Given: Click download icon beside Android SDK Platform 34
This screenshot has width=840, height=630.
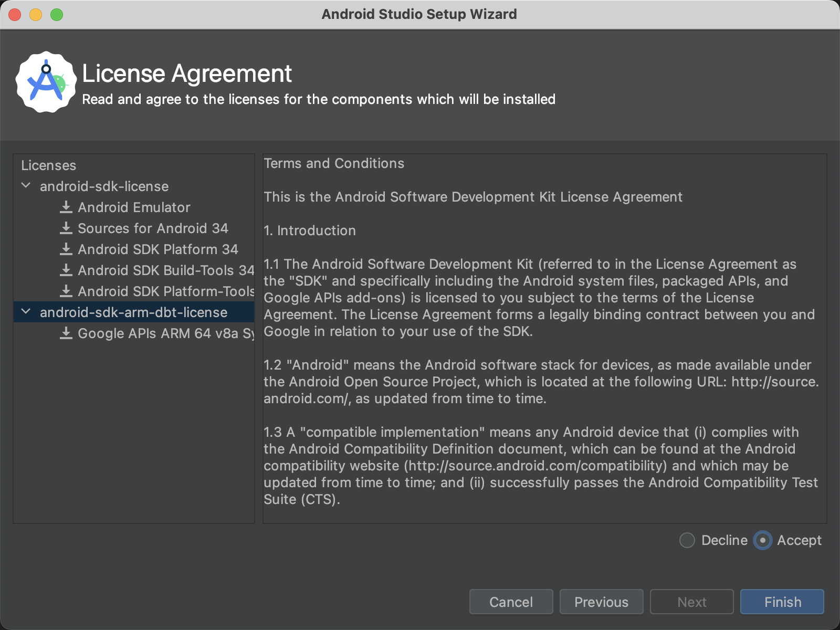Looking at the screenshot, I should pyautogui.click(x=66, y=249).
